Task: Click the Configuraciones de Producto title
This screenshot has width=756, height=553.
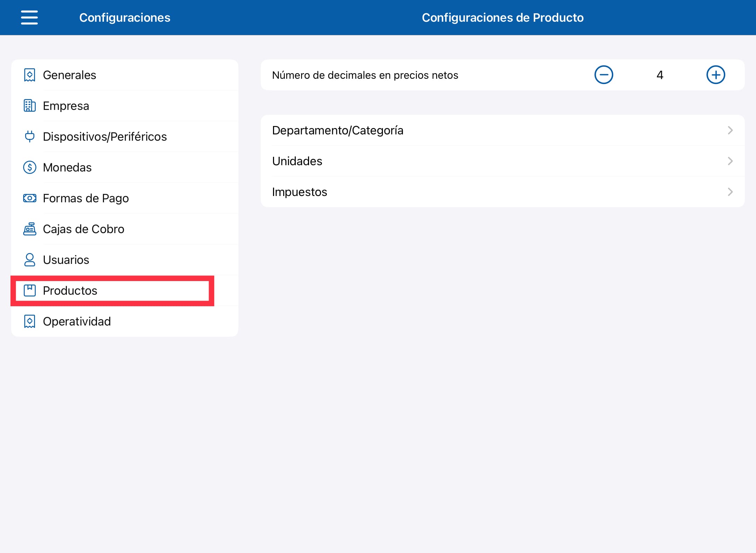Action: click(503, 17)
